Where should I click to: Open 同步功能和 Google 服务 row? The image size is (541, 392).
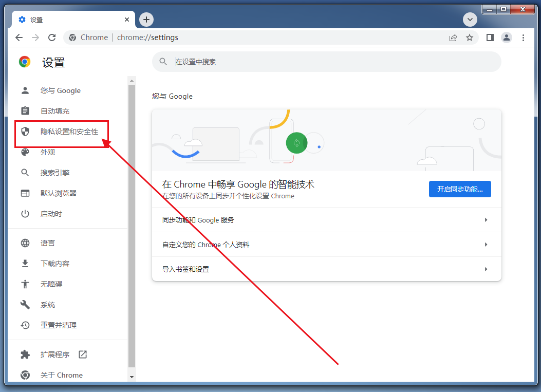pos(326,220)
